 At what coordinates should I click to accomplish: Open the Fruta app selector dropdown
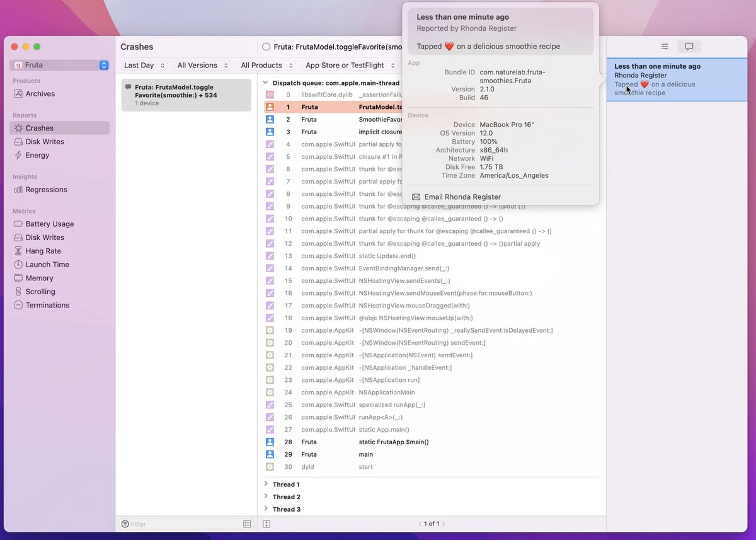pos(60,65)
